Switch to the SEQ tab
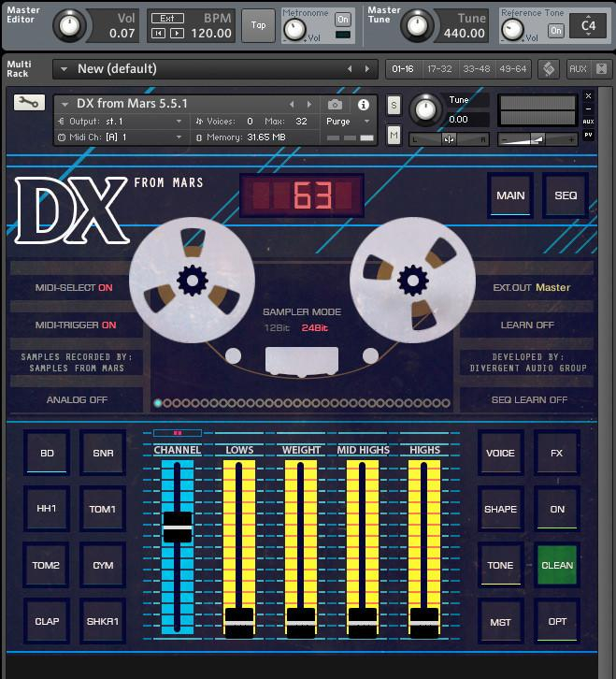 566,195
